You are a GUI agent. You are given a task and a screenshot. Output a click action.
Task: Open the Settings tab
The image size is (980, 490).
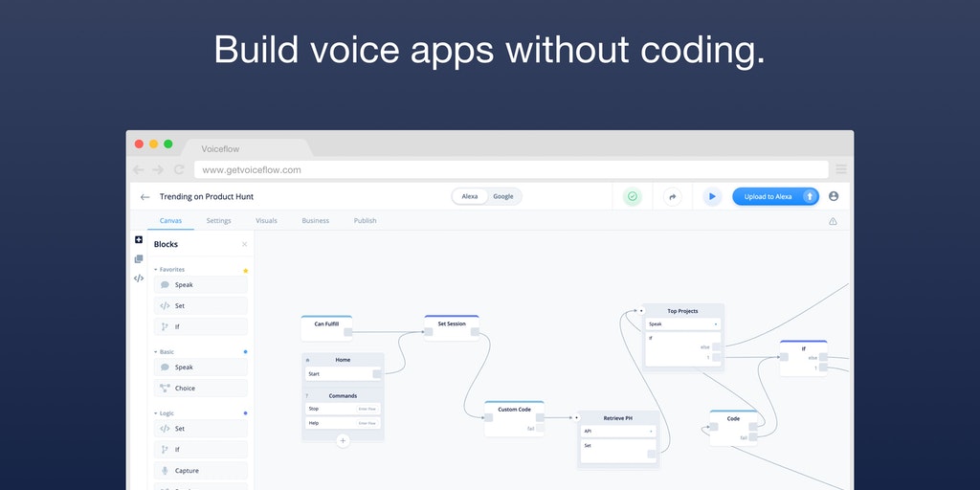point(219,221)
